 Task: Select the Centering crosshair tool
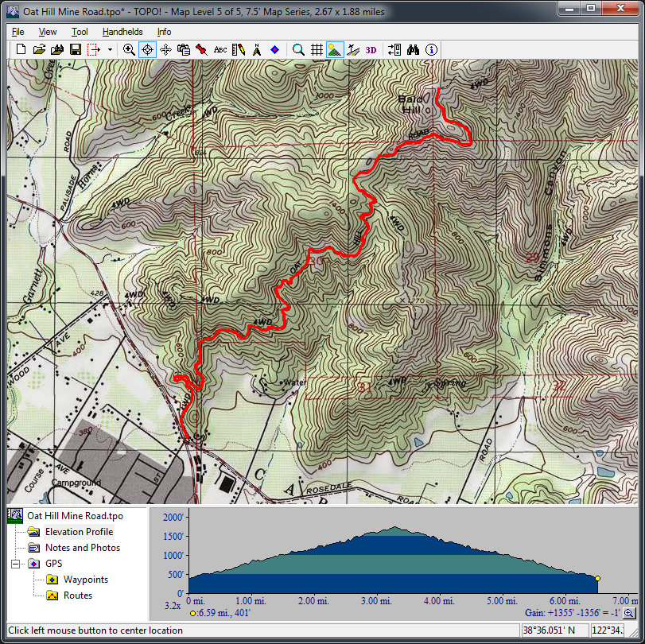(147, 49)
